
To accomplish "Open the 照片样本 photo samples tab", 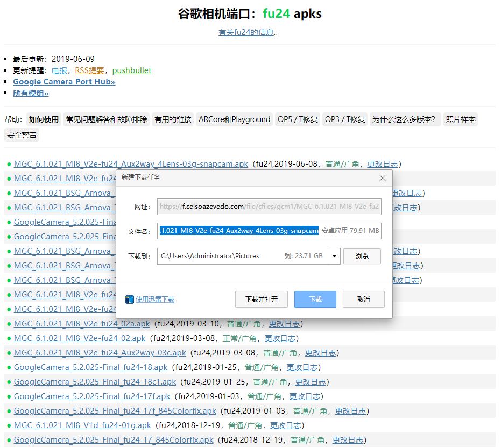I will [461, 119].
